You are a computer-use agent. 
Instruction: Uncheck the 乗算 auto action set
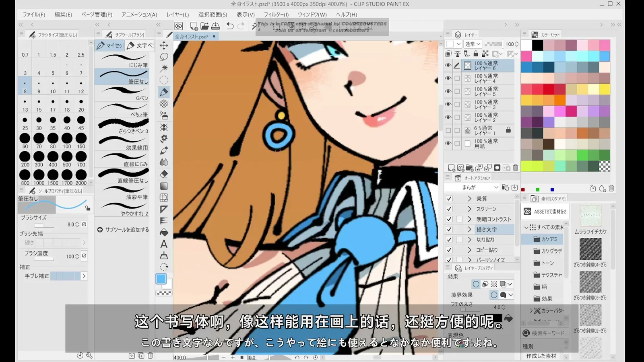449,199
